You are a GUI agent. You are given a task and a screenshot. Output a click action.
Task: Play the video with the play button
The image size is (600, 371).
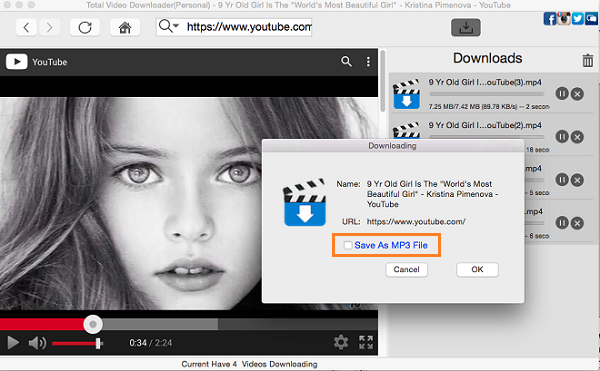13,343
